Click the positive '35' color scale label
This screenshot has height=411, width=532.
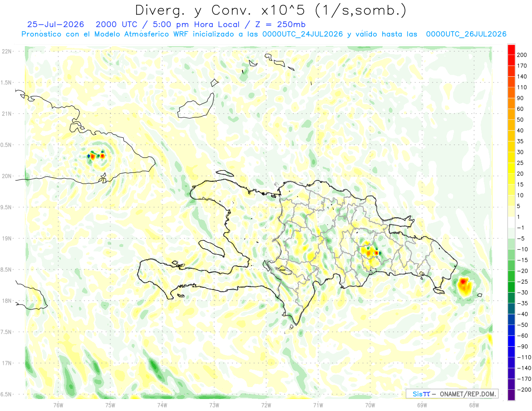tap(520, 141)
